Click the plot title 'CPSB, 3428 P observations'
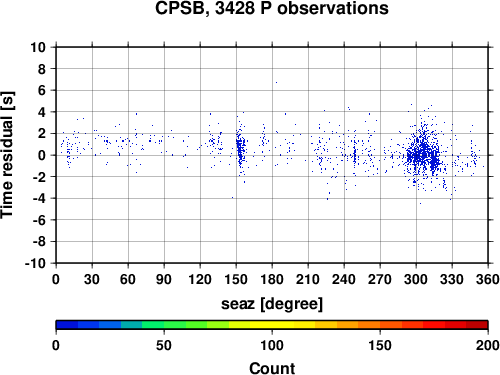The height and width of the screenshot is (375, 500). coord(272,8)
